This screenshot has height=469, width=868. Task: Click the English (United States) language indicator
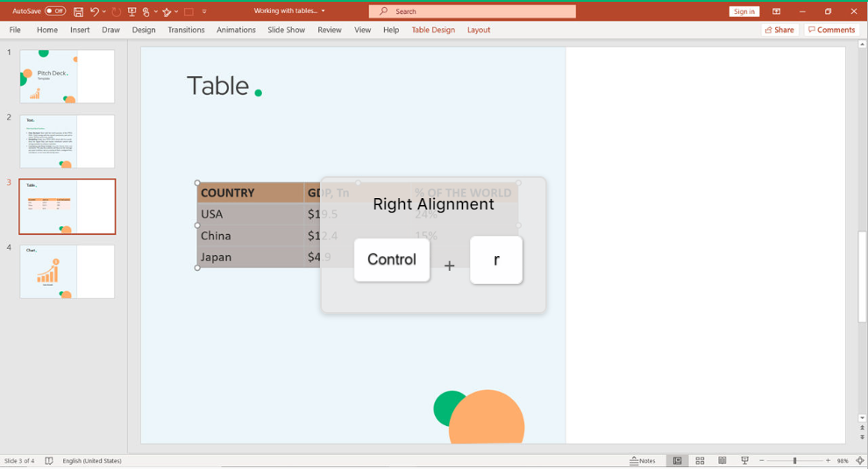coord(92,461)
